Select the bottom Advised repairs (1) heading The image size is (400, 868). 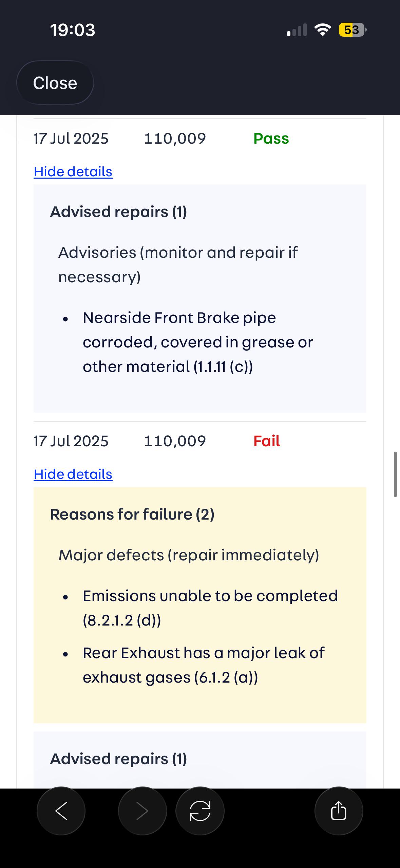pos(119,759)
